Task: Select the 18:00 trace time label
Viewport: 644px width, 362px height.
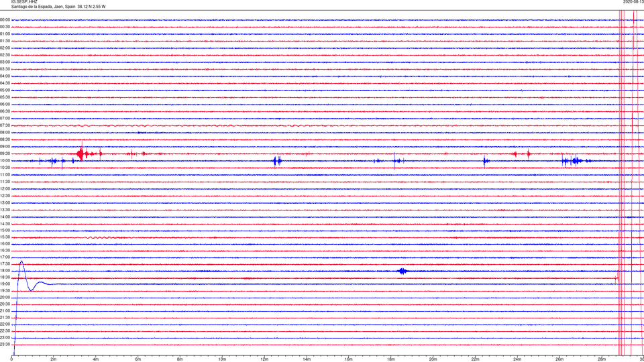Action: [5, 270]
